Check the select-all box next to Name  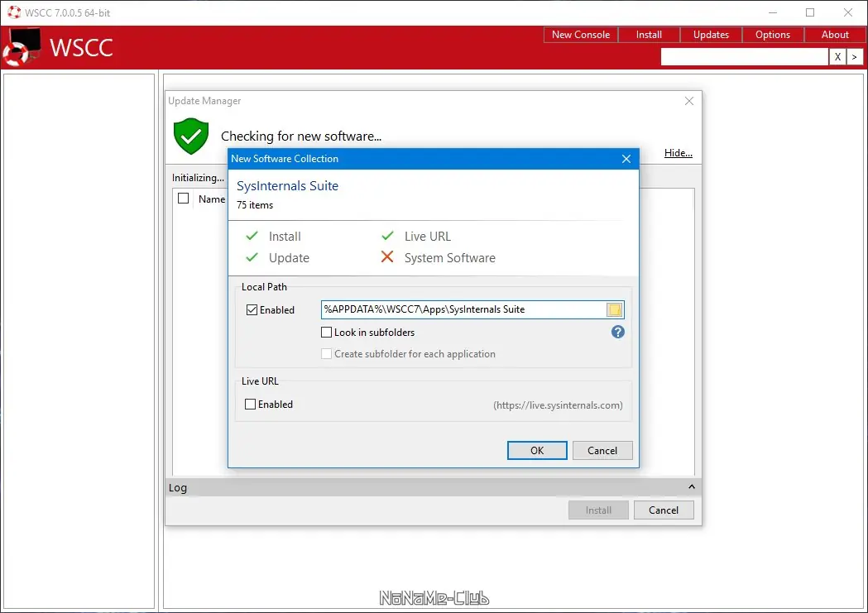click(183, 198)
